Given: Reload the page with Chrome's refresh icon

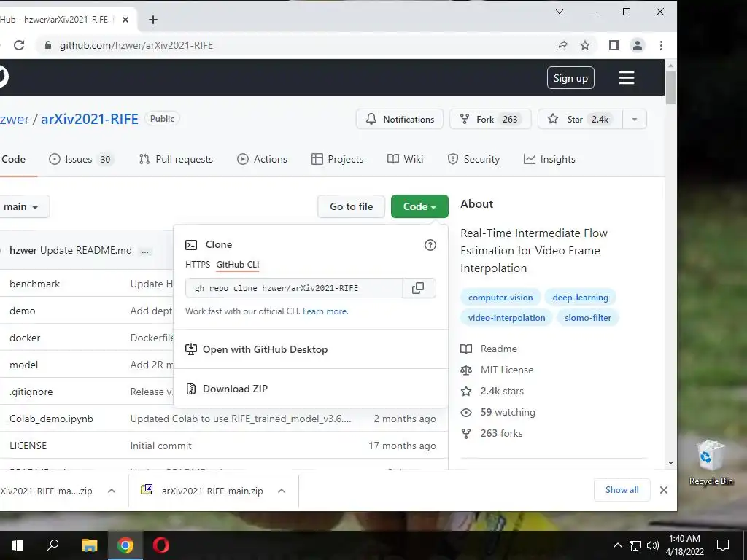Looking at the screenshot, I should click(x=19, y=45).
